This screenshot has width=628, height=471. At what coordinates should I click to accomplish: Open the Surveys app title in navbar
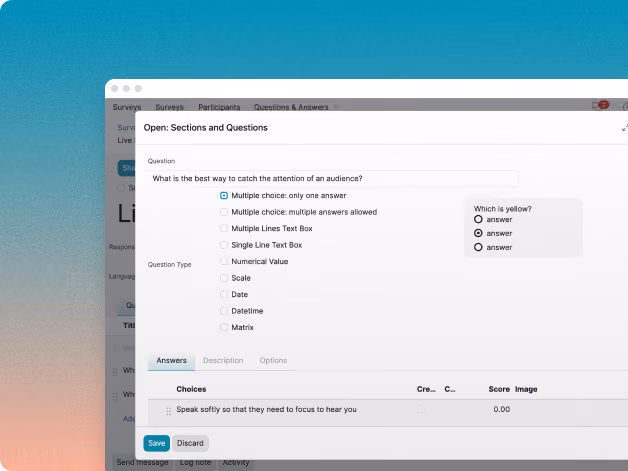point(127,107)
